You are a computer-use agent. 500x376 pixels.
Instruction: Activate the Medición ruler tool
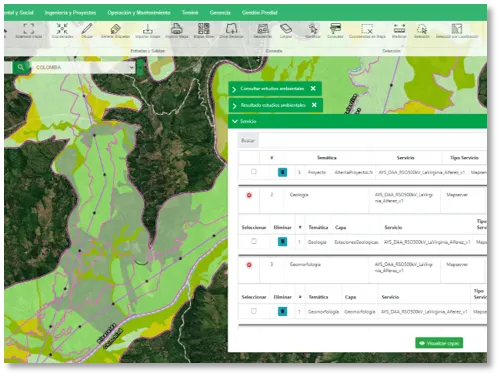coord(399,28)
